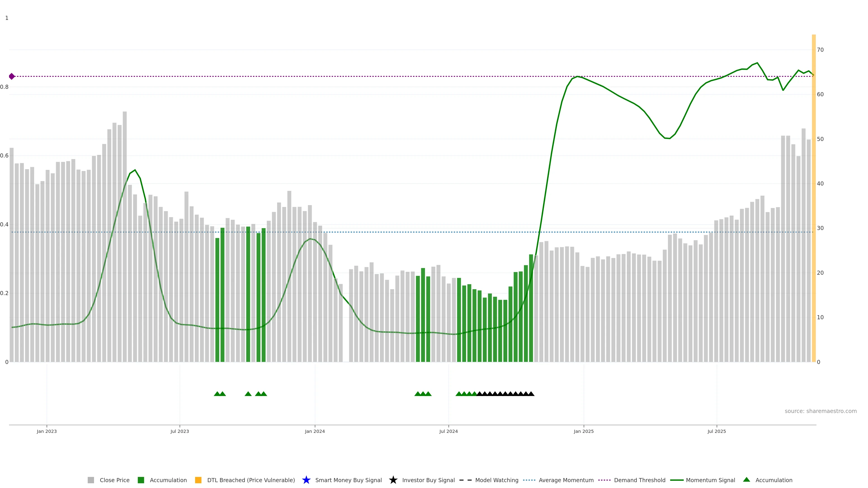This screenshot has height=488, width=868.
Task: Click the Average Momentum dotted blue legend icon
Action: point(529,480)
